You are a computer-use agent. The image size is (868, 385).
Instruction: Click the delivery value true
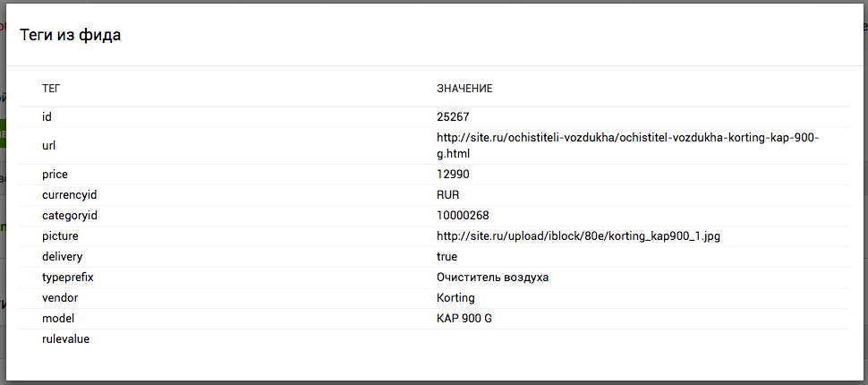click(447, 257)
